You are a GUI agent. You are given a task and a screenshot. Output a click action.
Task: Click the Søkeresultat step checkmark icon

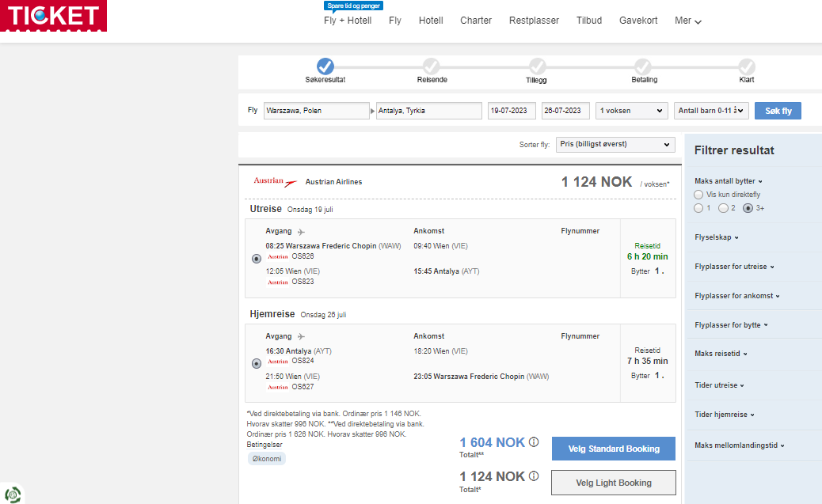[x=325, y=66]
